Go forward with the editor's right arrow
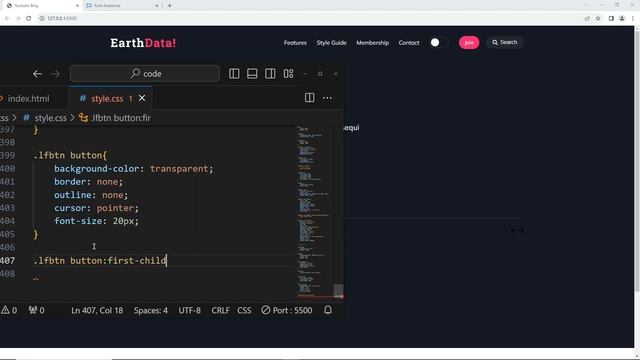 56,74
